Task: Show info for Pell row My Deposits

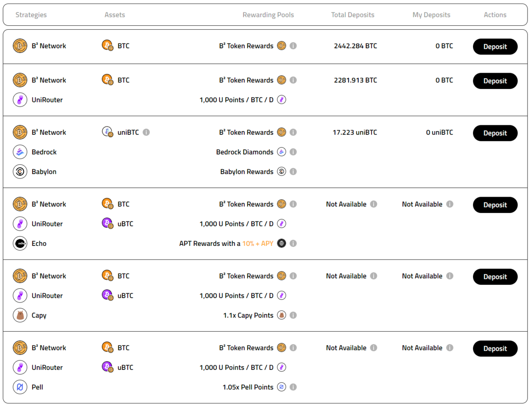Action: (x=450, y=348)
